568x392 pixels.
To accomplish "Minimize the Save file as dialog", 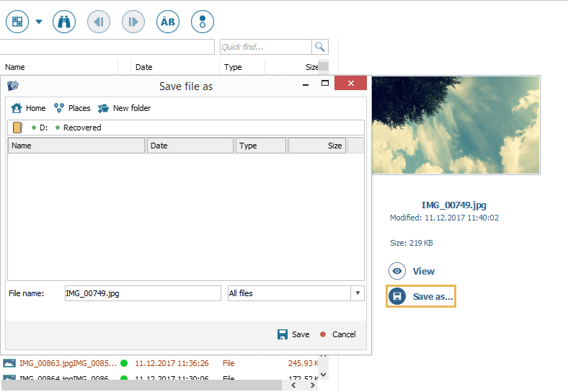I will pos(306,84).
